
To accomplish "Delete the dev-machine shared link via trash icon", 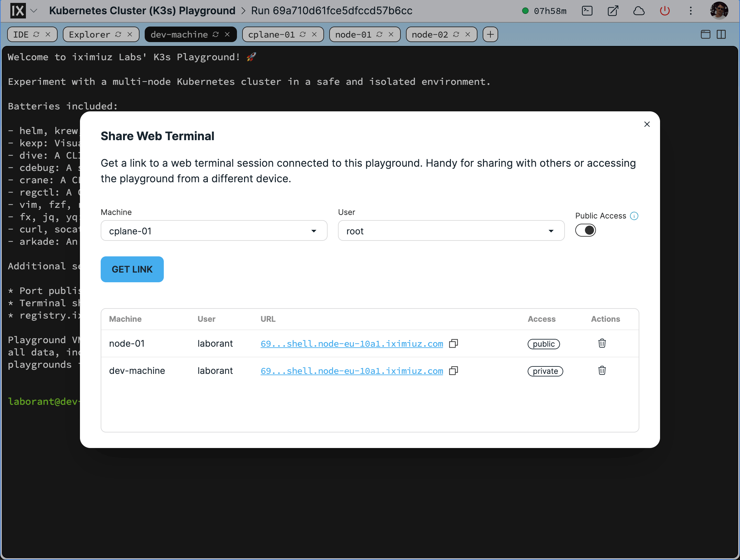I will coord(601,371).
